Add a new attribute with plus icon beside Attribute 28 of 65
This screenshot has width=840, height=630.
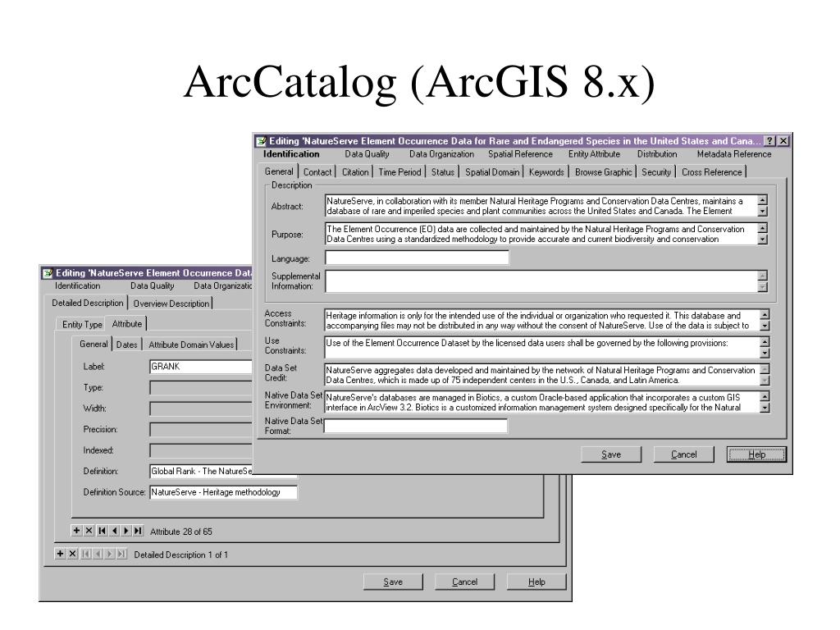point(76,531)
